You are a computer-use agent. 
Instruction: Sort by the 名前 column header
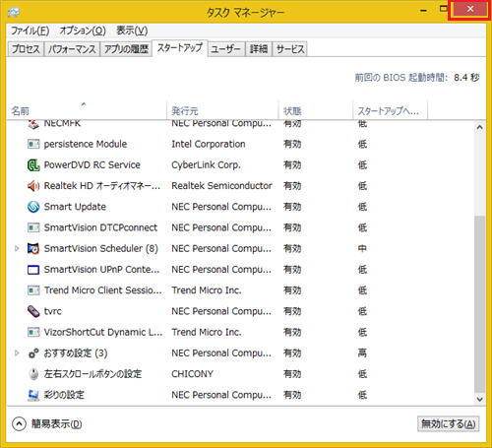(87, 110)
